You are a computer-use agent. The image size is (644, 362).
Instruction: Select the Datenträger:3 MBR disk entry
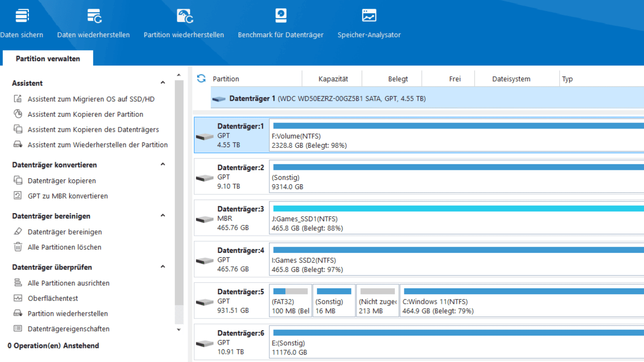click(x=231, y=218)
